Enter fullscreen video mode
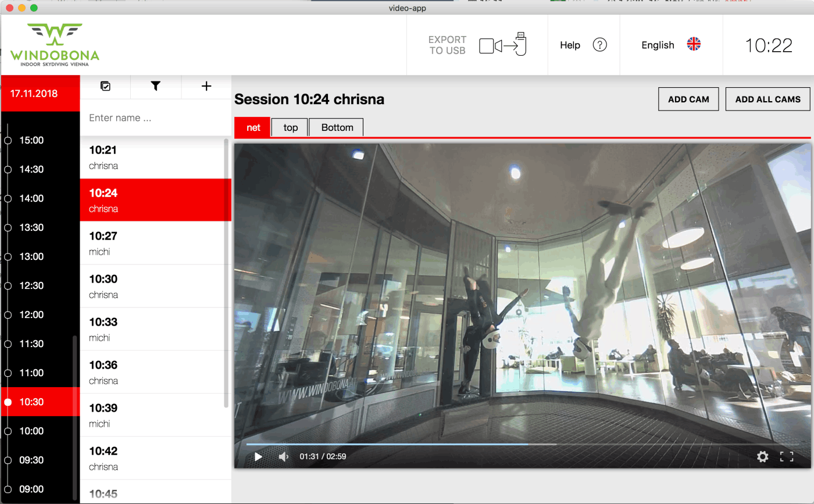Viewport: 814px width, 504px height. point(787,457)
